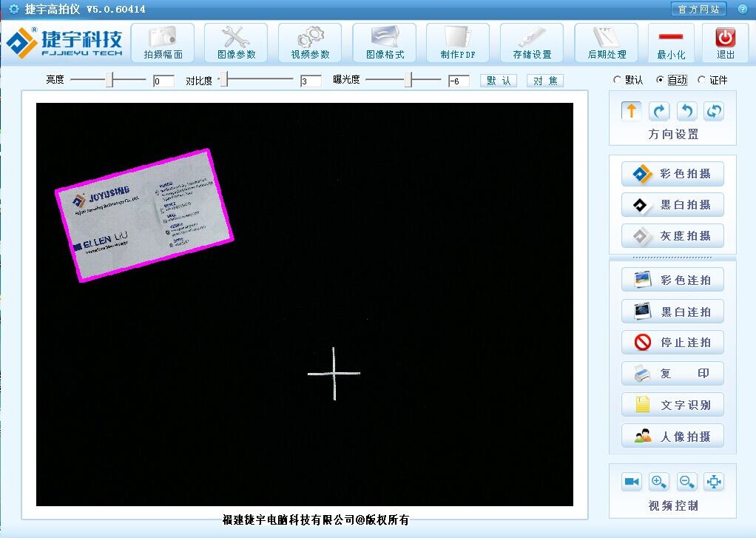The width and height of the screenshot is (756, 538).
Task: Click the 人像拍摄 portrait capture button
Action: pyautogui.click(x=672, y=436)
